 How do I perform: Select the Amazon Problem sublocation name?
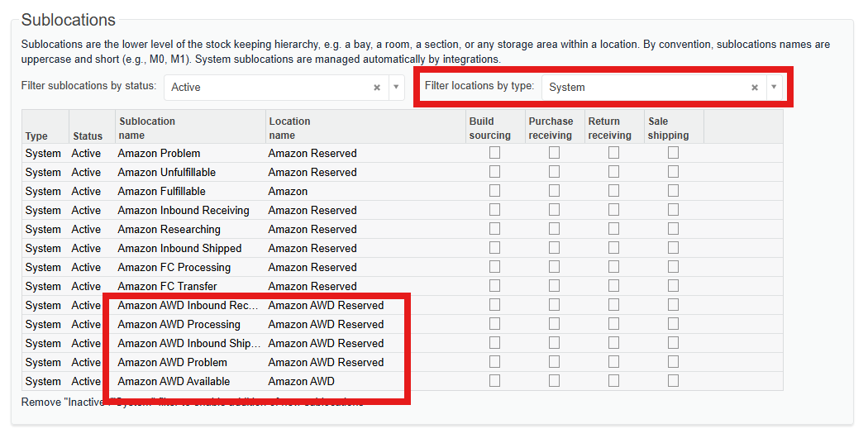pyautogui.click(x=159, y=154)
